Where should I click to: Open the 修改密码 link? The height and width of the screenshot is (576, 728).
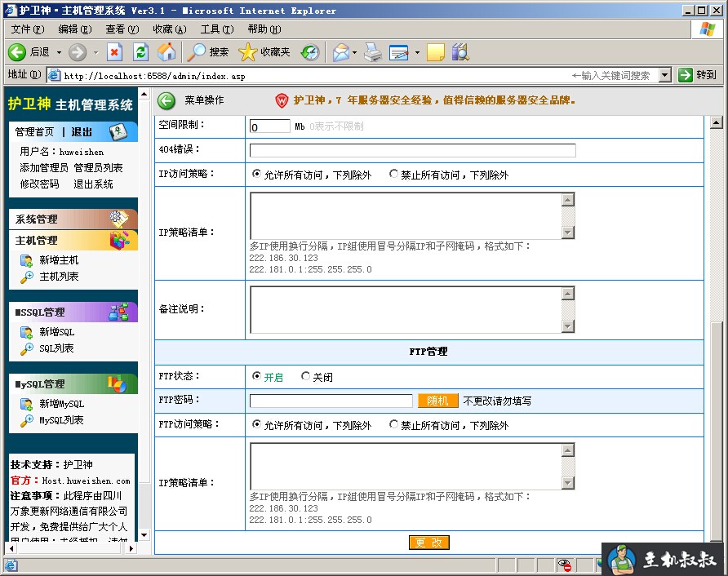[39, 184]
